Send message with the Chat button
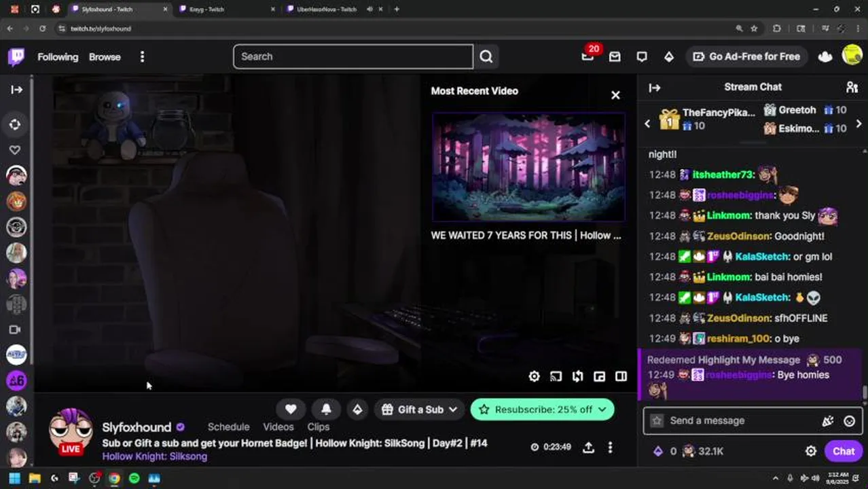 point(844,451)
